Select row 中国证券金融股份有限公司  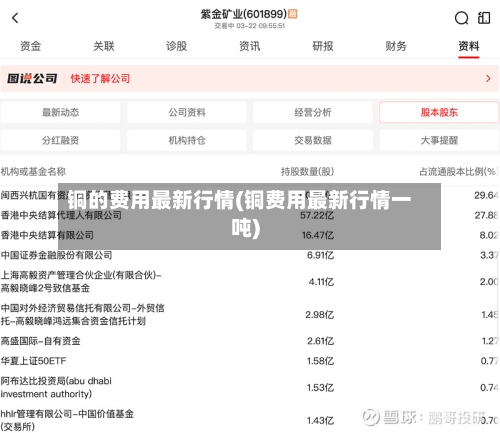tap(250, 255)
